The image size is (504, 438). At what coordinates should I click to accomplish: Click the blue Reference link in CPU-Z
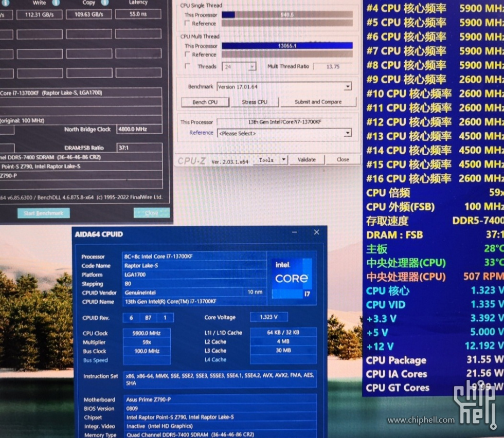point(201,133)
